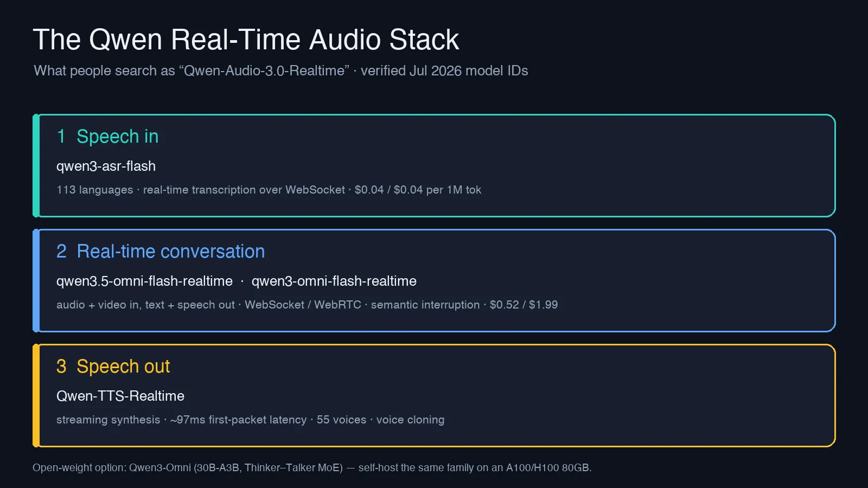Image resolution: width=868 pixels, height=488 pixels.
Task: Click the '2 Real-time conversation' heading
Action: 161,252
